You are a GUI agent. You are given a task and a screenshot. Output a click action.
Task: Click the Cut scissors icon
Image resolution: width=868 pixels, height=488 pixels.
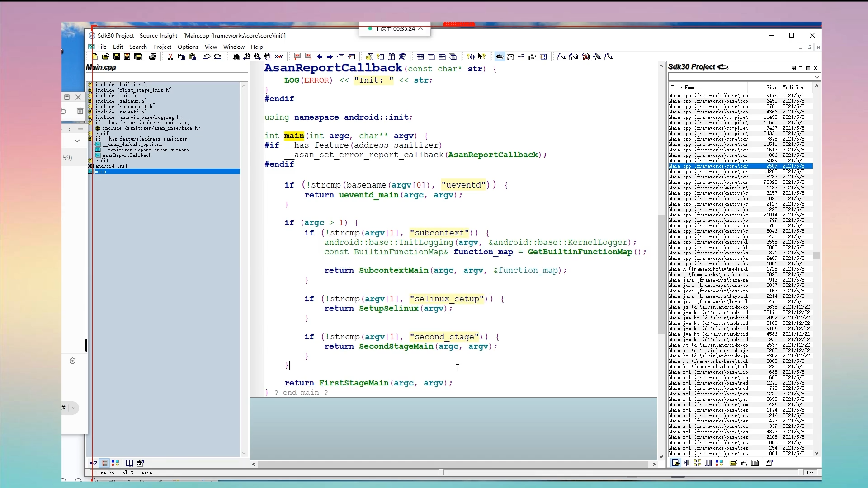(x=170, y=56)
